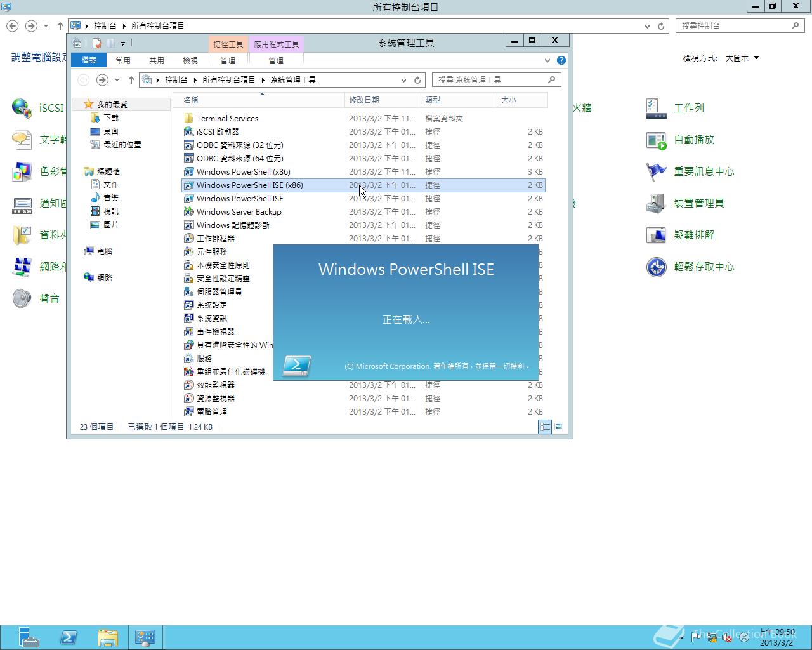Select 元件服務 icon

pyautogui.click(x=188, y=251)
